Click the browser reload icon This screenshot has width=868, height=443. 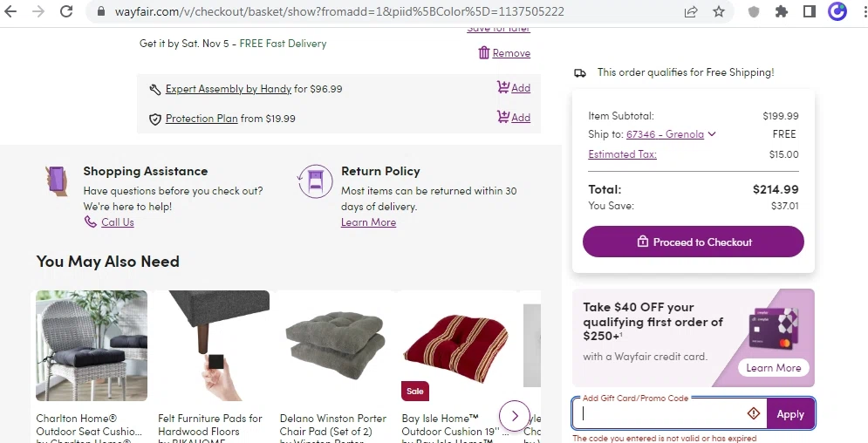66,11
